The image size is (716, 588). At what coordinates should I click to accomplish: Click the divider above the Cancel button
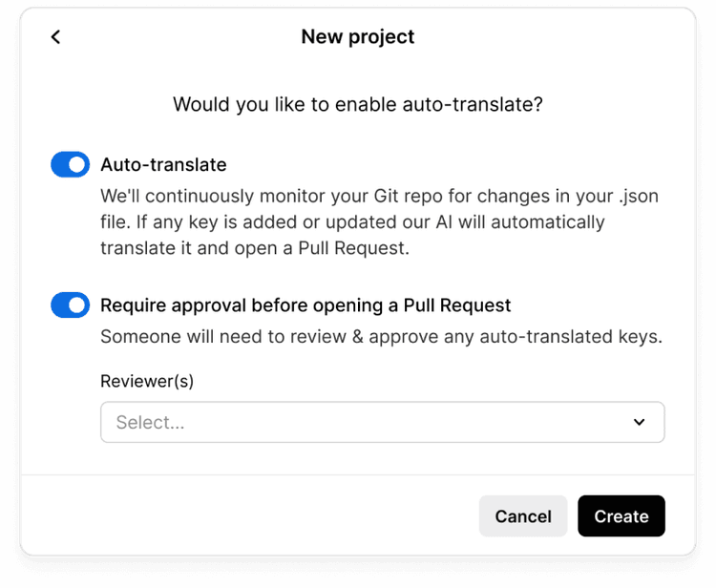coord(358,474)
